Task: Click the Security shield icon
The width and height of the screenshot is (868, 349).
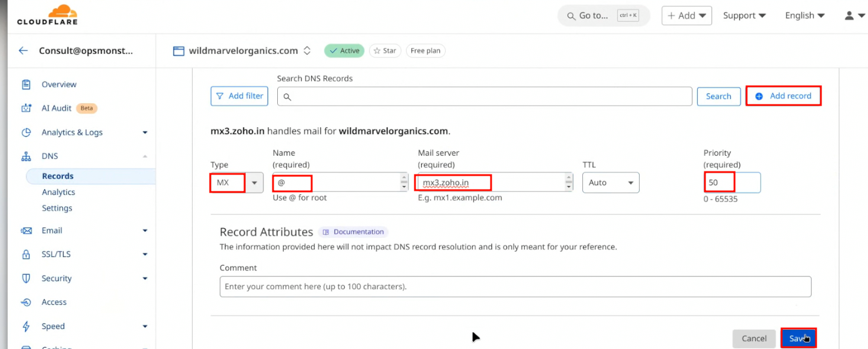Action: click(x=26, y=278)
